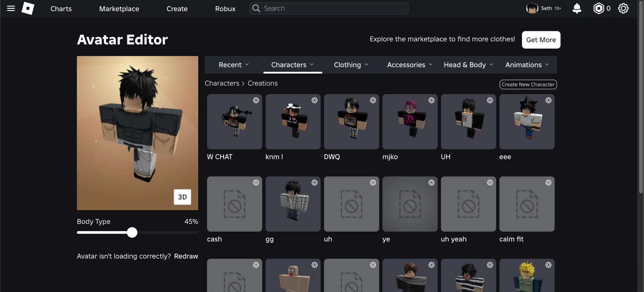The image size is (644, 292).
Task: Click the Get More button
Action: tap(541, 40)
